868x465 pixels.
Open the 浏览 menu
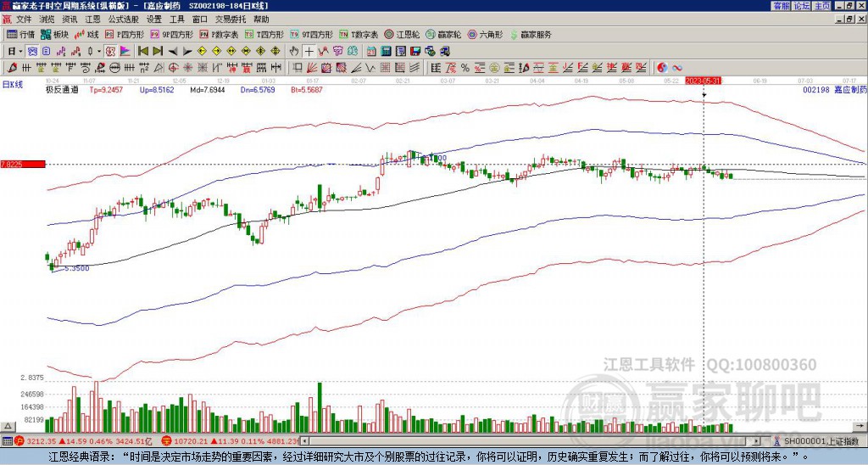pyautogui.click(x=47, y=20)
